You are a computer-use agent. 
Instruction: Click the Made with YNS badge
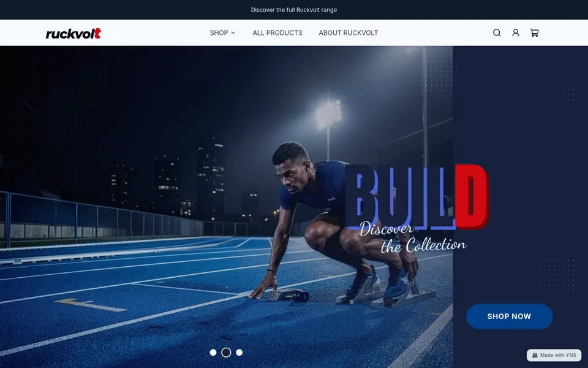point(554,355)
